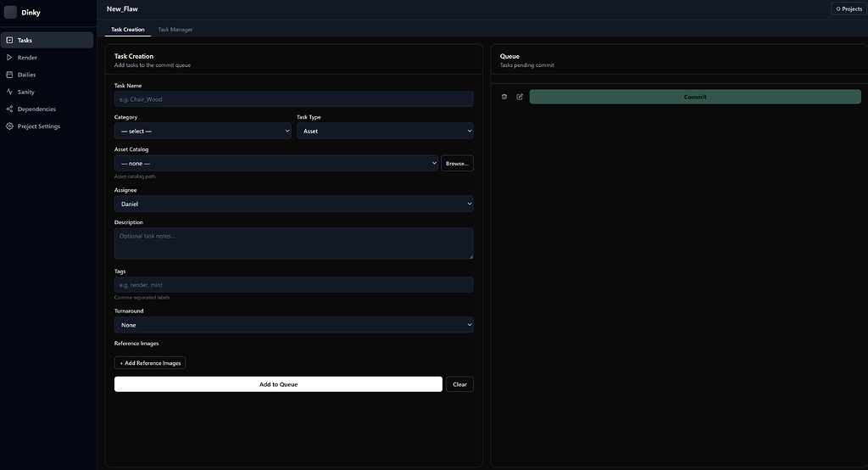The width and height of the screenshot is (868, 470).
Task: Open Dependencies in the sidebar
Action: [x=47, y=109]
